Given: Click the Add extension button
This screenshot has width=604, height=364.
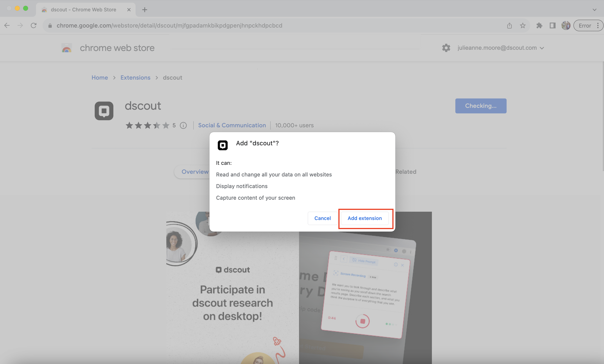Looking at the screenshot, I should click(365, 218).
